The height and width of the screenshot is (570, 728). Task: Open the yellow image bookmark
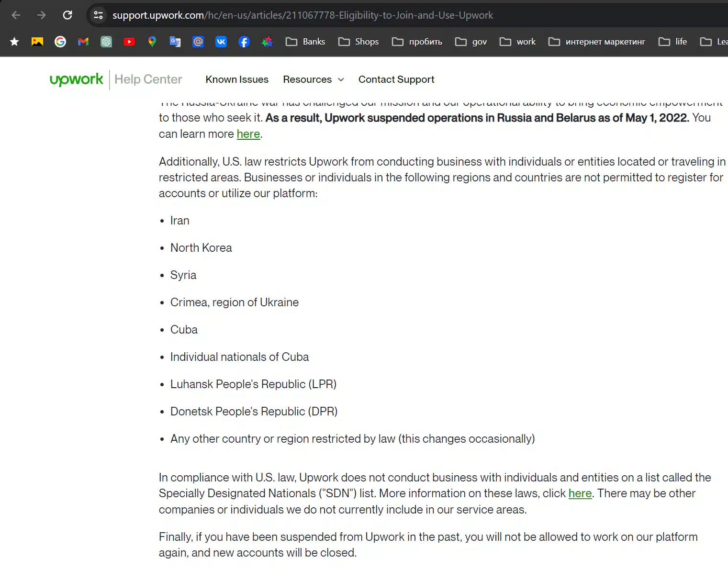click(37, 42)
